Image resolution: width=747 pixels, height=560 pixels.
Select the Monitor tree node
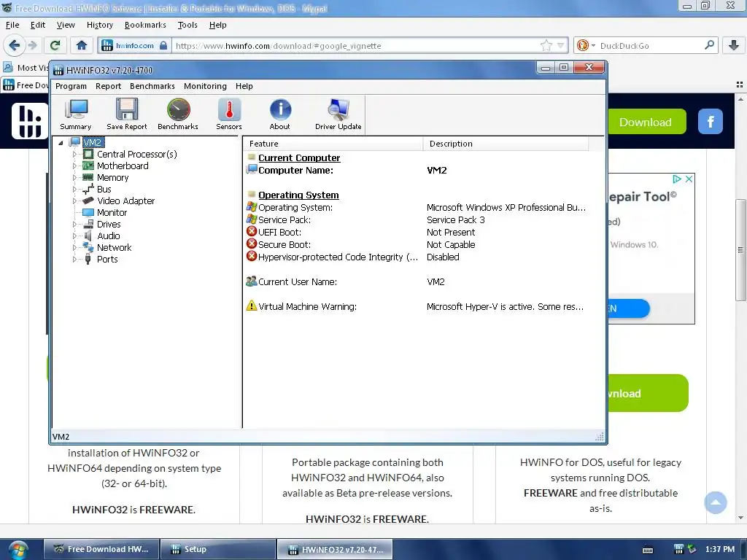[112, 212]
